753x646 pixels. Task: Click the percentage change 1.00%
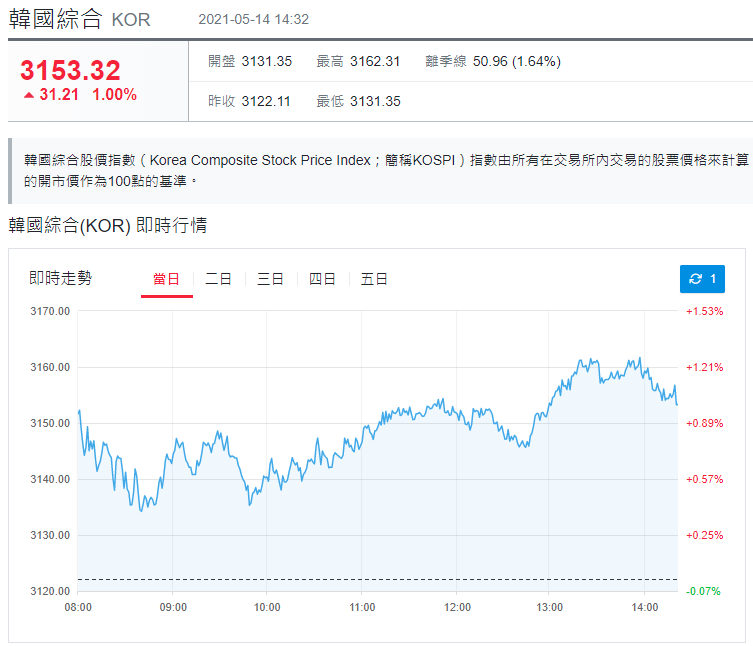(114, 95)
